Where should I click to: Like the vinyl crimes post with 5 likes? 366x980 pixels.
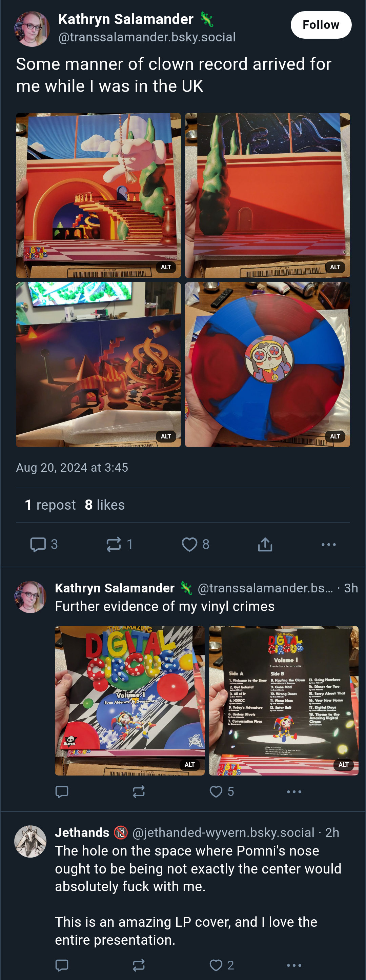(222, 792)
